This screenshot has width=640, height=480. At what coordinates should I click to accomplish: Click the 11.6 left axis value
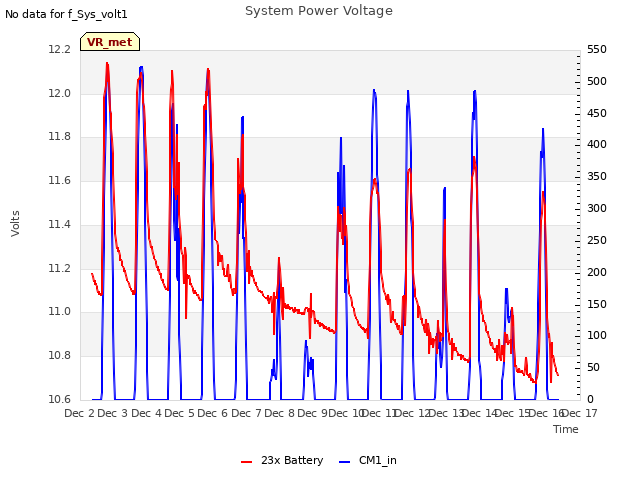pyautogui.click(x=60, y=180)
